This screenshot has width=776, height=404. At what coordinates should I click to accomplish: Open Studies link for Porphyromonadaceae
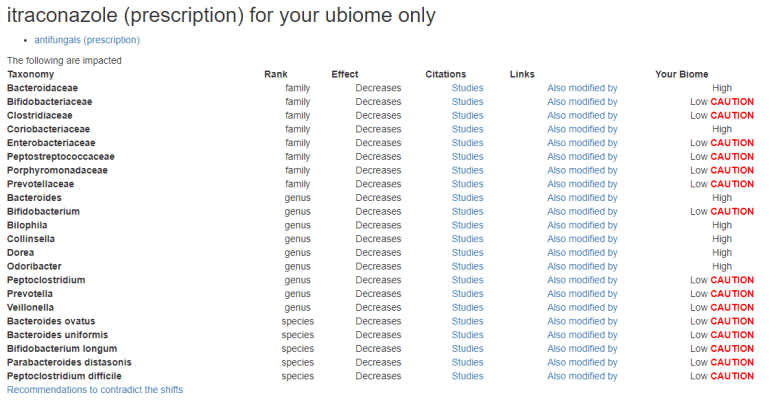[467, 171]
